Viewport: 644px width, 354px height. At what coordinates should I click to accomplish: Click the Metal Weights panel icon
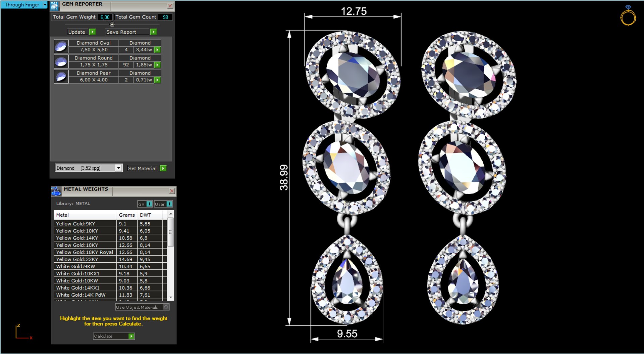pyautogui.click(x=56, y=191)
